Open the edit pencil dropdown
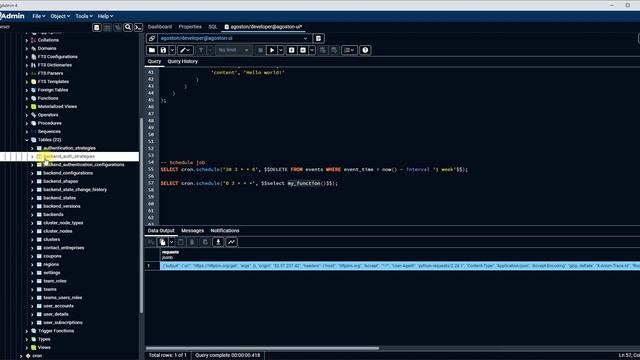640x360 pixels. tap(185, 50)
